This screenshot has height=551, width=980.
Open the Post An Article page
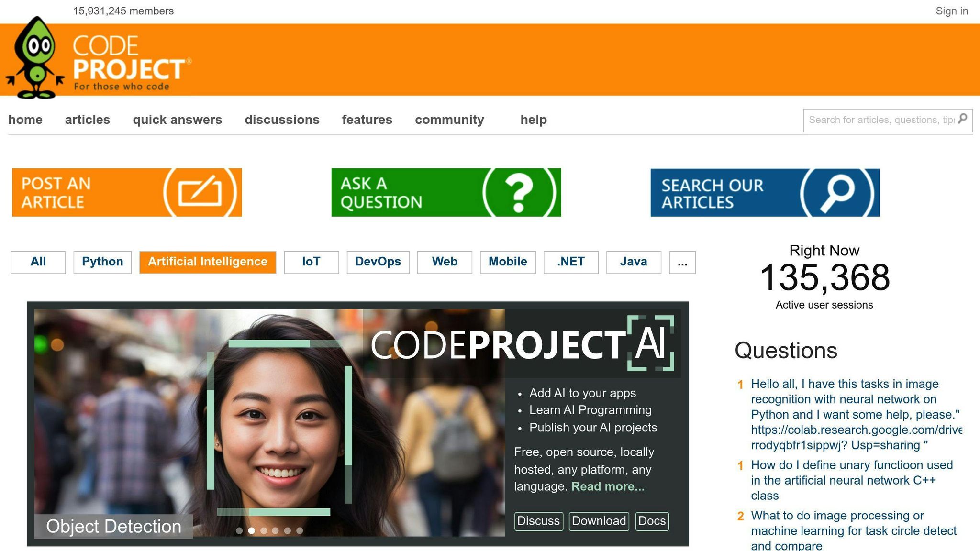tap(96, 192)
